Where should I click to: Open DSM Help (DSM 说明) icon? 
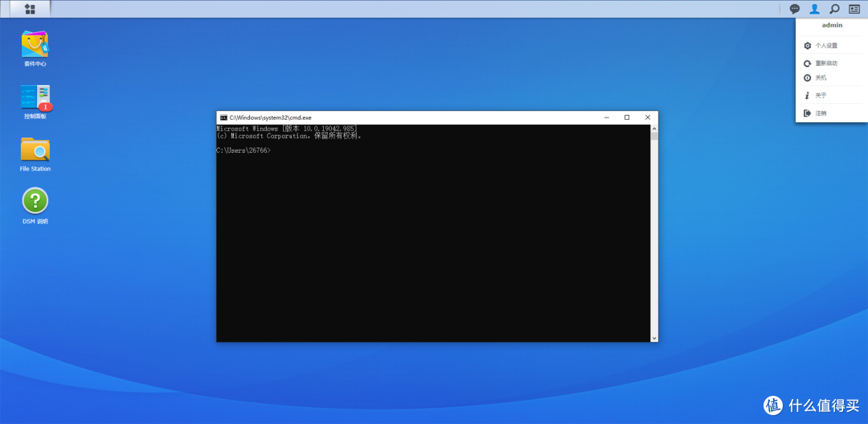[35, 201]
